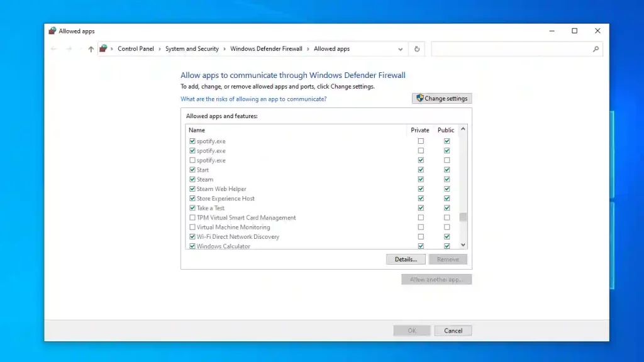Uncheck the Wi-Fi Direct Network Discovery name checkbox
The width and height of the screenshot is (644, 362).
192,237
